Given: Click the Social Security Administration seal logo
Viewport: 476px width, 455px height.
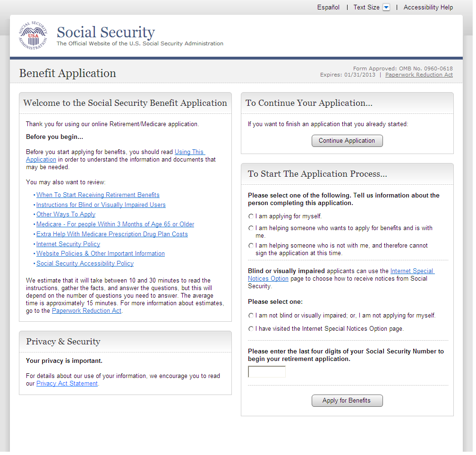Looking at the screenshot, I should click(33, 36).
